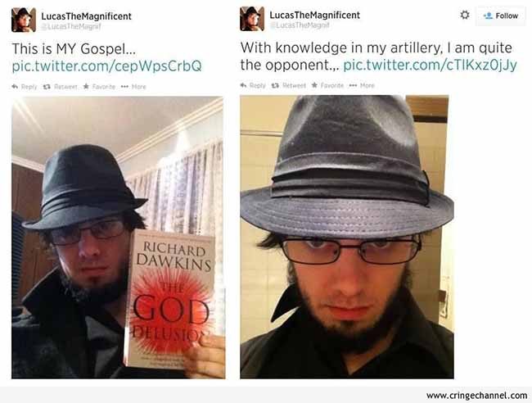
Task: Open the LucasTheMagnificent name on the right tweet
Action: pyautogui.click(x=314, y=16)
